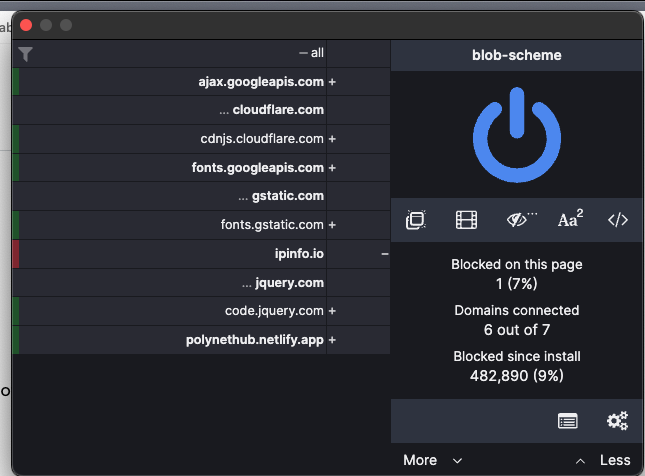The width and height of the screenshot is (645, 476).
Task: Click the filter funnel icon
Action: click(x=26, y=54)
